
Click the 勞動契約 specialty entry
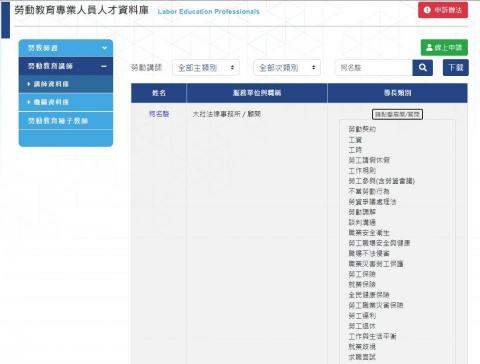tap(362, 129)
